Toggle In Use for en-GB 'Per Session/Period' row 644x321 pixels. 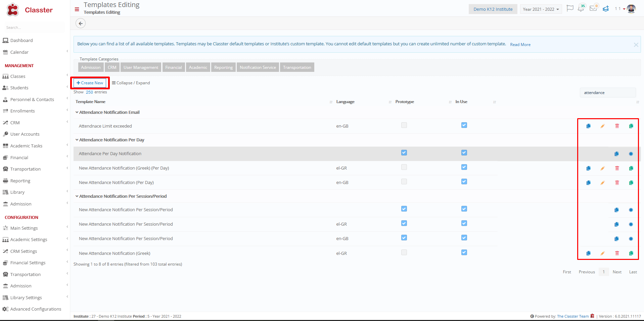coord(464,238)
